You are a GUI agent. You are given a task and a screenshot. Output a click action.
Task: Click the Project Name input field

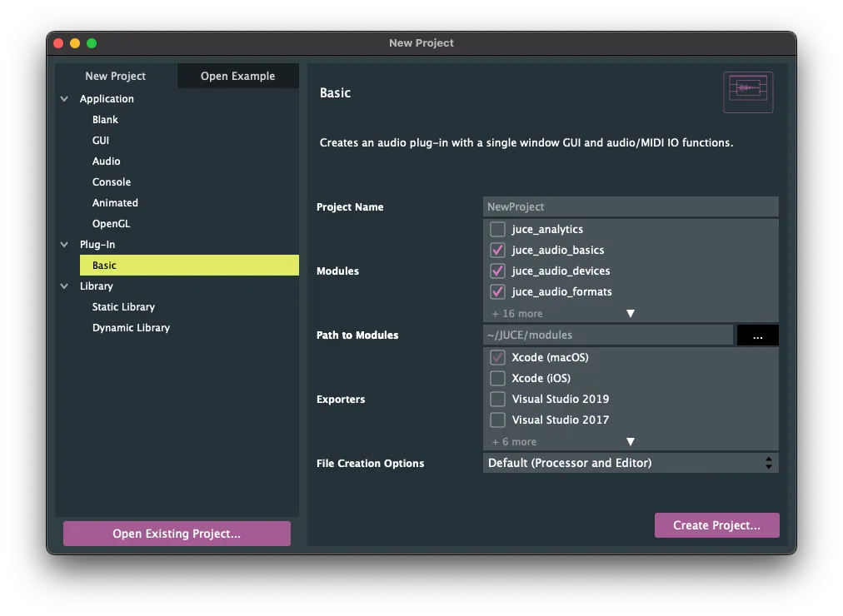[631, 206]
